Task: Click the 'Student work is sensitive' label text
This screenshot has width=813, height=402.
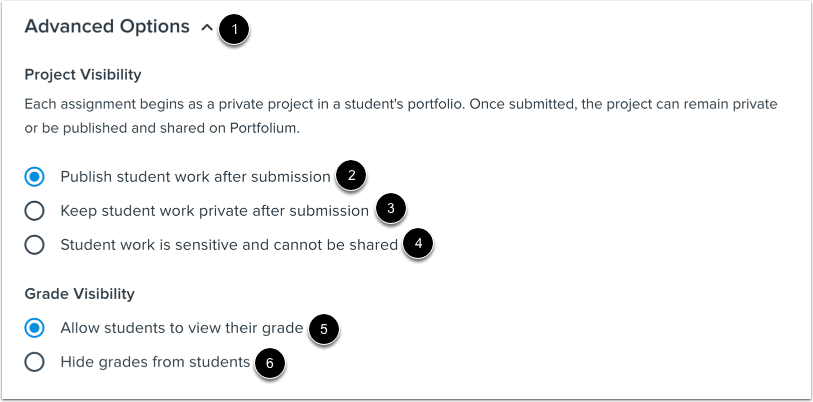Action: (x=228, y=244)
